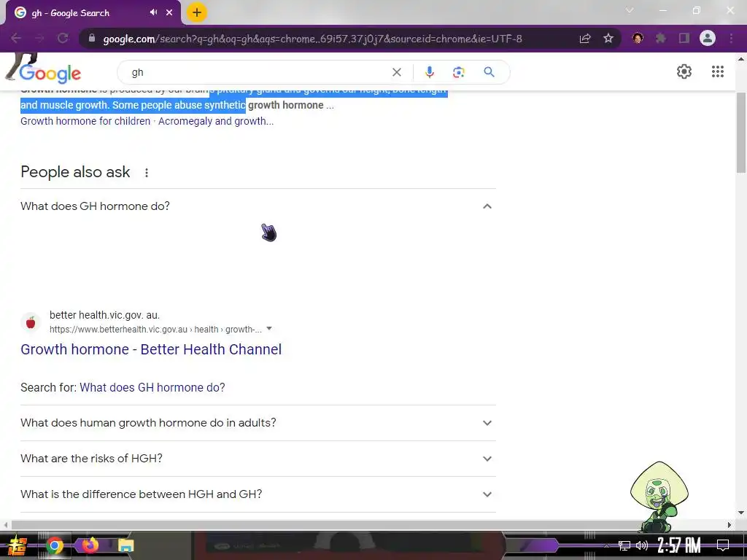Select the address bar URL
Screen dimensions: 747x560
pos(312,39)
